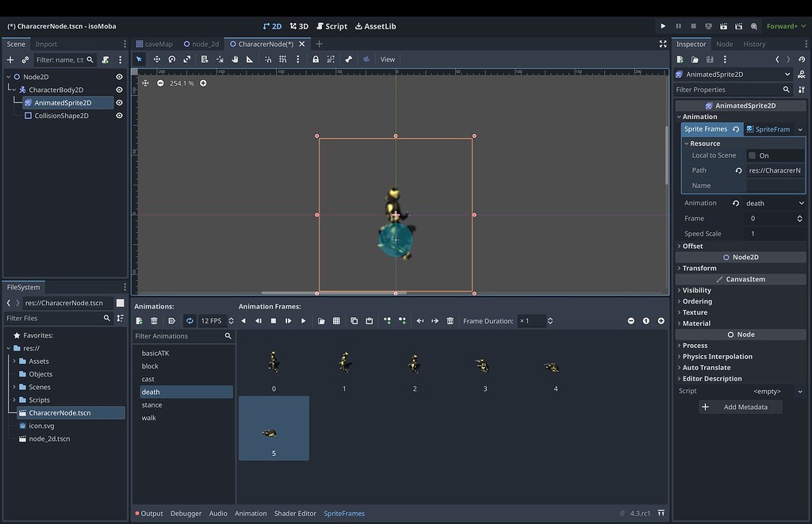Play the death animation in SpriteFrames
The width and height of the screenshot is (812, 524).
point(303,320)
